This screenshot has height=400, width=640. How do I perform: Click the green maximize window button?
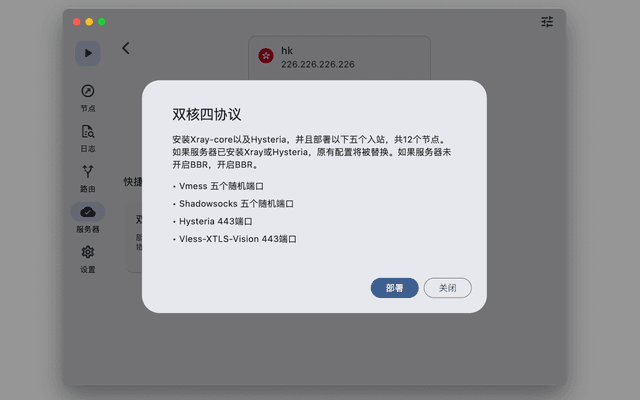[x=102, y=22]
